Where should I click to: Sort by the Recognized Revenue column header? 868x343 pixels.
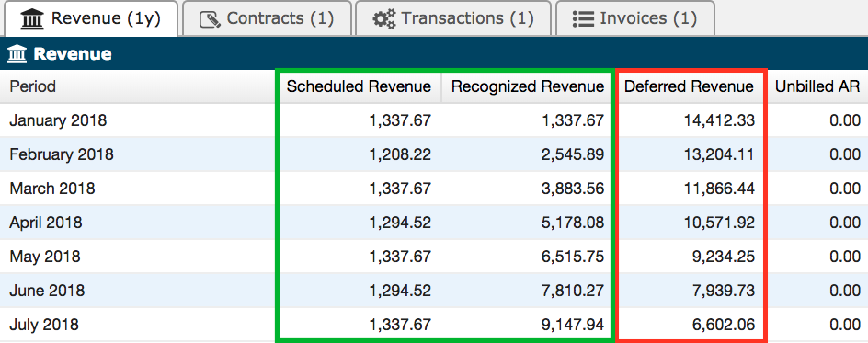[x=528, y=86]
